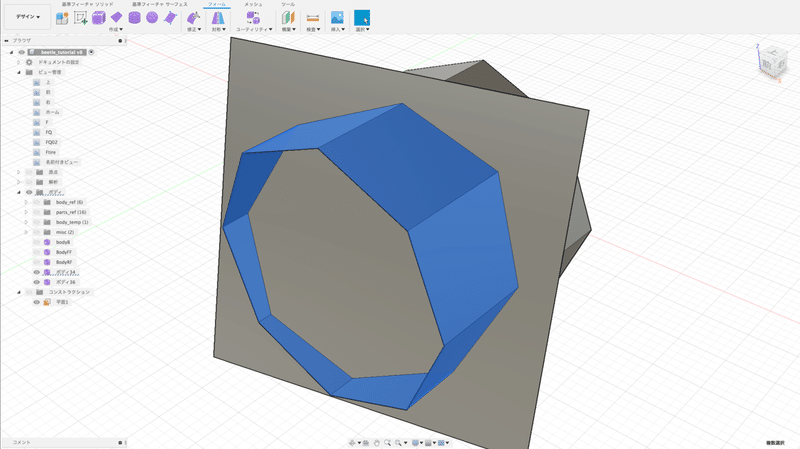Open the 選択 menu button

point(362,30)
